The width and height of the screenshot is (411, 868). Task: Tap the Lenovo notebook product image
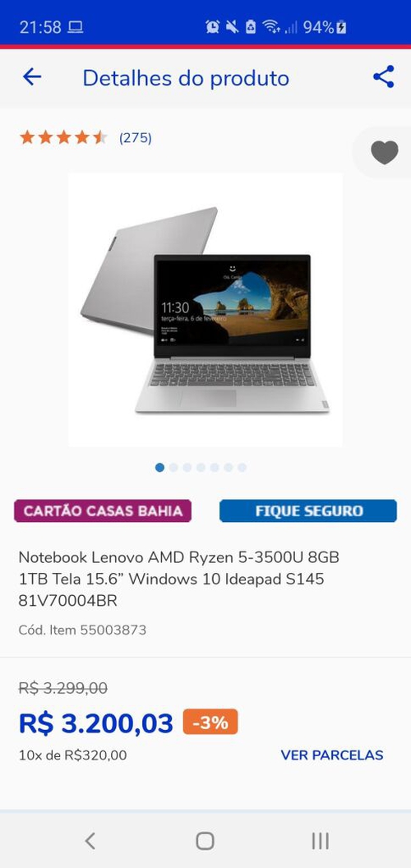[205, 309]
